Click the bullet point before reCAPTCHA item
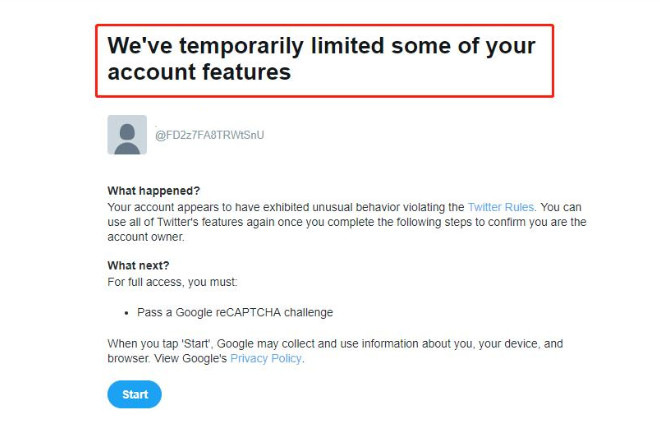 (126, 313)
